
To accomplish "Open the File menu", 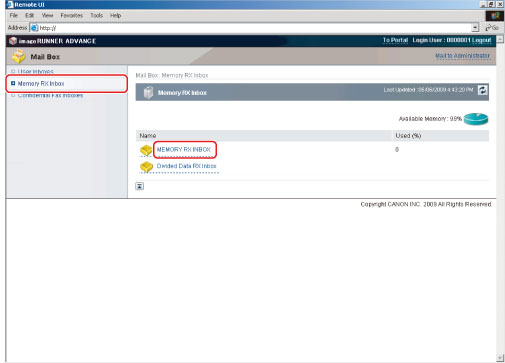I will pos(14,15).
